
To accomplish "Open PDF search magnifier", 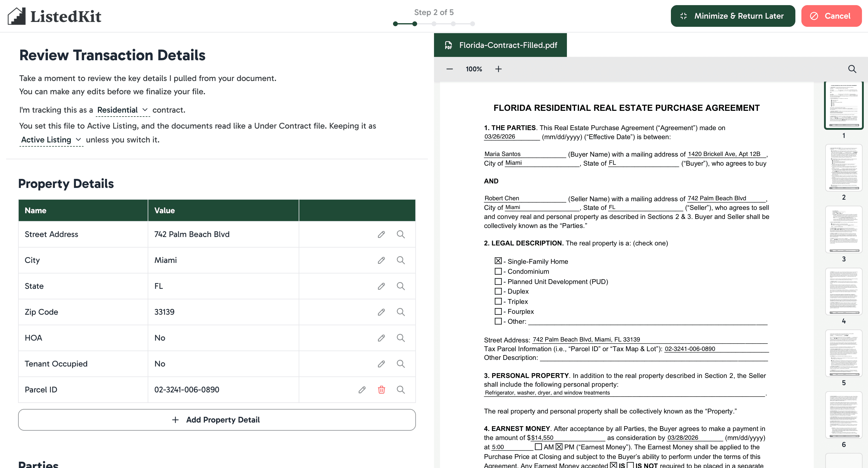I will pos(852,69).
